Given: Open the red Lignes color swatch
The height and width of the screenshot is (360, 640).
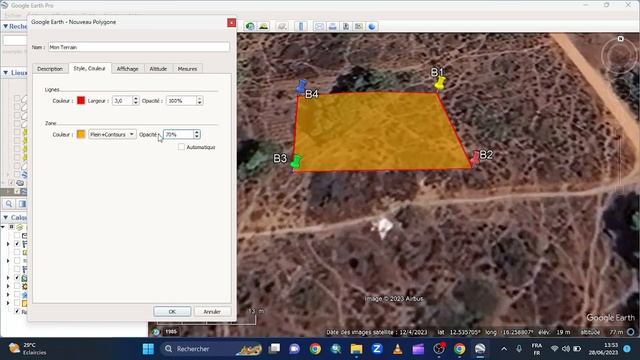Looking at the screenshot, I should point(81,100).
